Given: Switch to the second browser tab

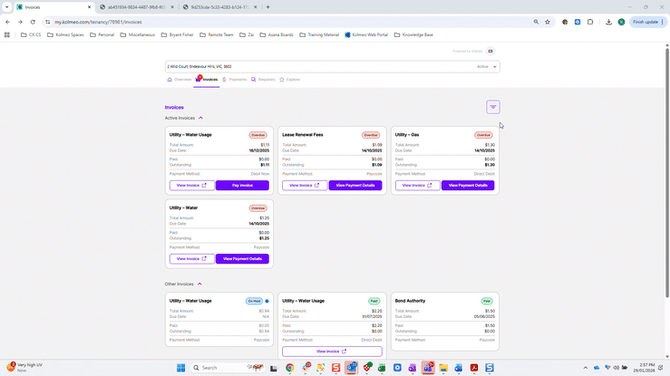Looking at the screenshot, I should [x=137, y=7].
